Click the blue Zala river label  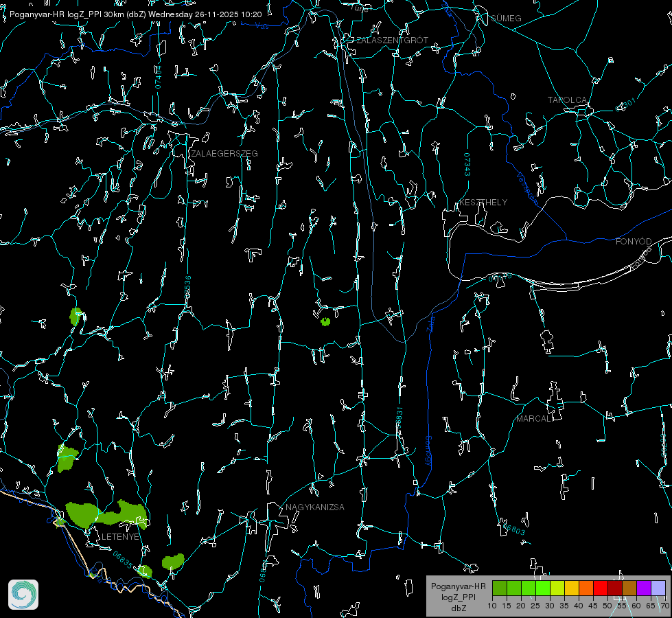click(430, 323)
